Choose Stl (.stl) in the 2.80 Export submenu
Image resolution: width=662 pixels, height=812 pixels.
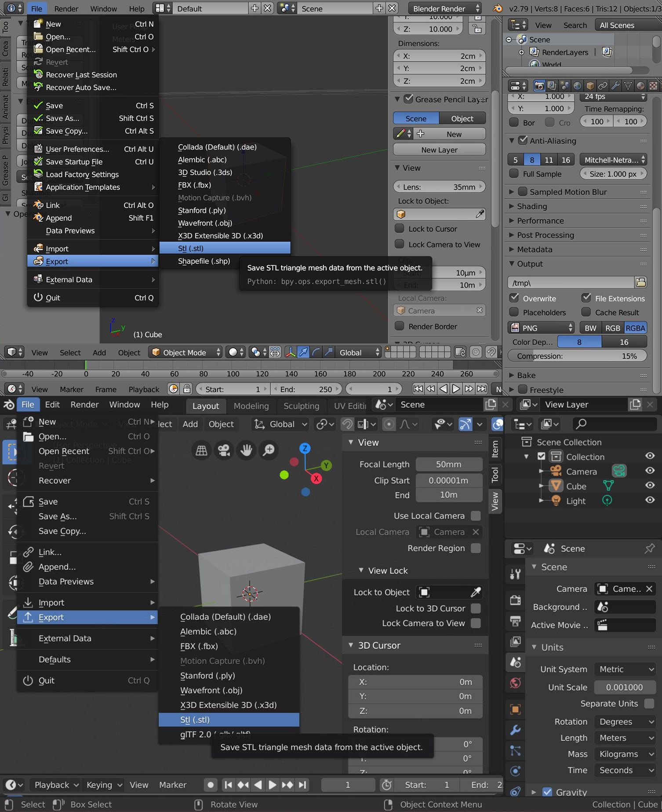tap(229, 720)
